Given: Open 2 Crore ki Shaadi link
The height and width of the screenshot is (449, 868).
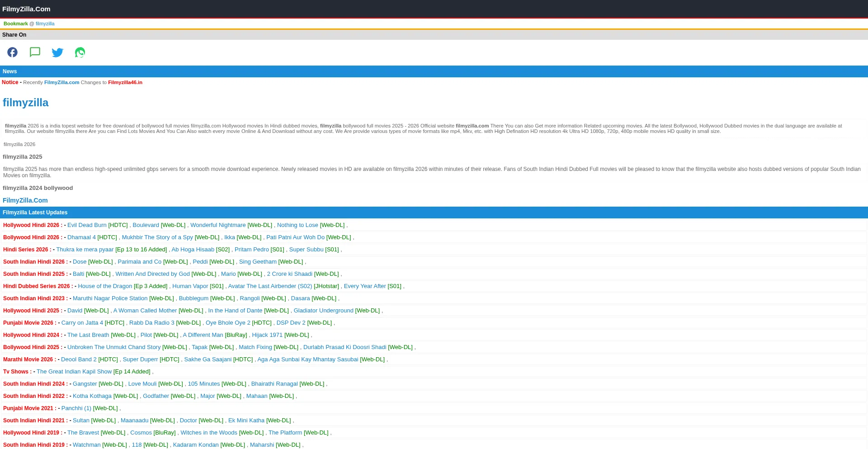Looking at the screenshot, I should pyautogui.click(x=290, y=274).
